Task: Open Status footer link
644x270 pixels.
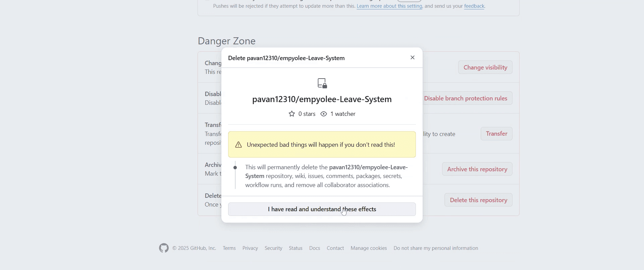Action: 296,248
